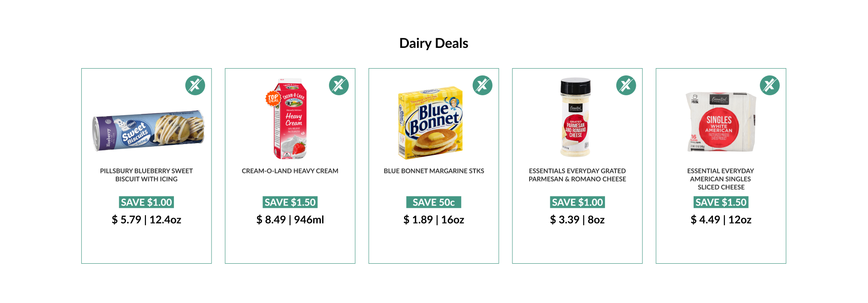Click the green icon on American Singles card

(x=770, y=85)
